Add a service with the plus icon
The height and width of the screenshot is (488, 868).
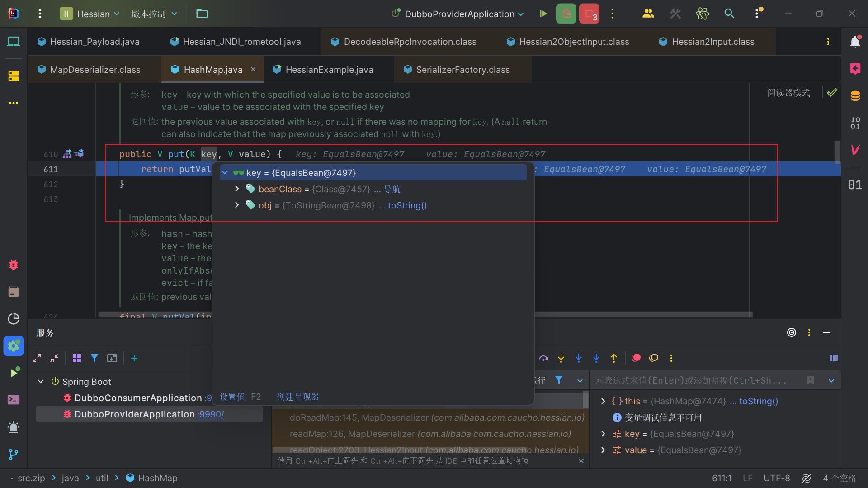click(134, 358)
